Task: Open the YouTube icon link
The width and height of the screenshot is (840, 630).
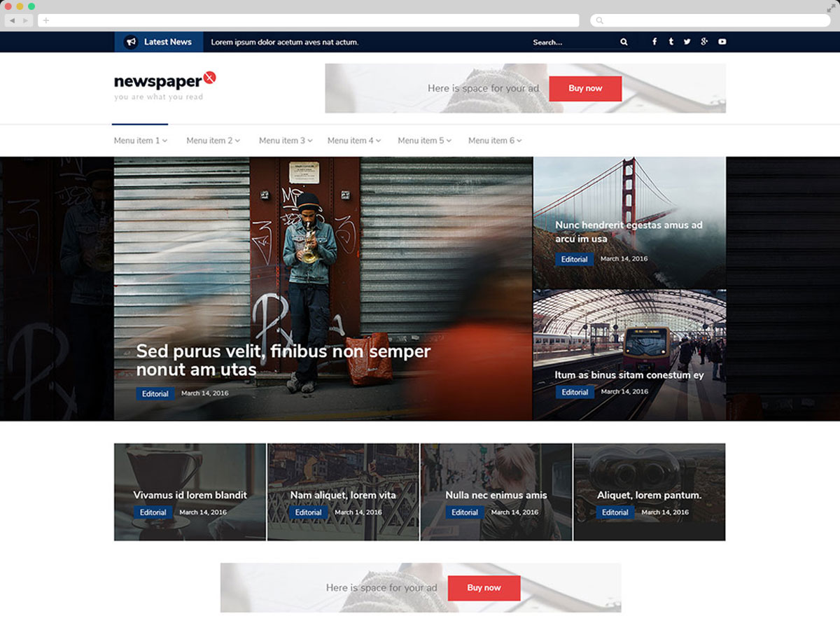Action: point(722,41)
